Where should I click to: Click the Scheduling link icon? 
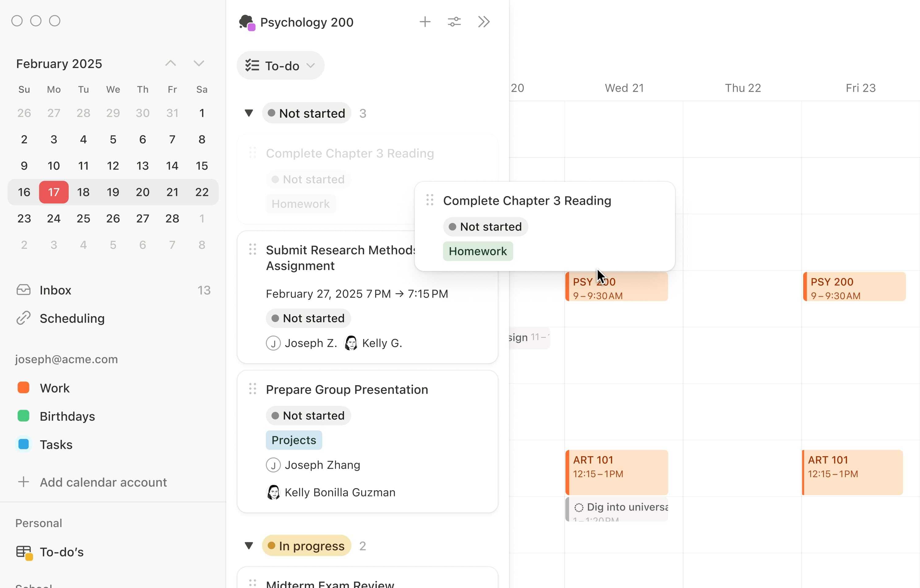pyautogui.click(x=23, y=318)
